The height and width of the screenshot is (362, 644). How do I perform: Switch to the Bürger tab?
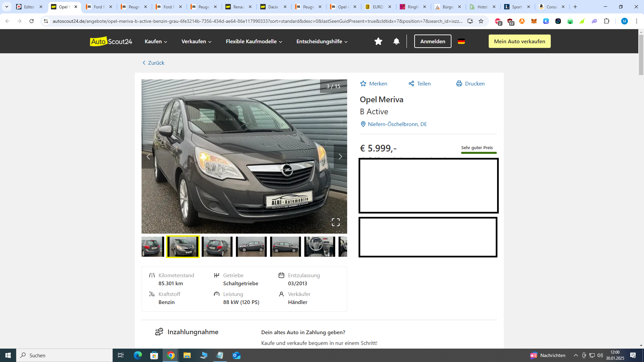click(x=448, y=7)
